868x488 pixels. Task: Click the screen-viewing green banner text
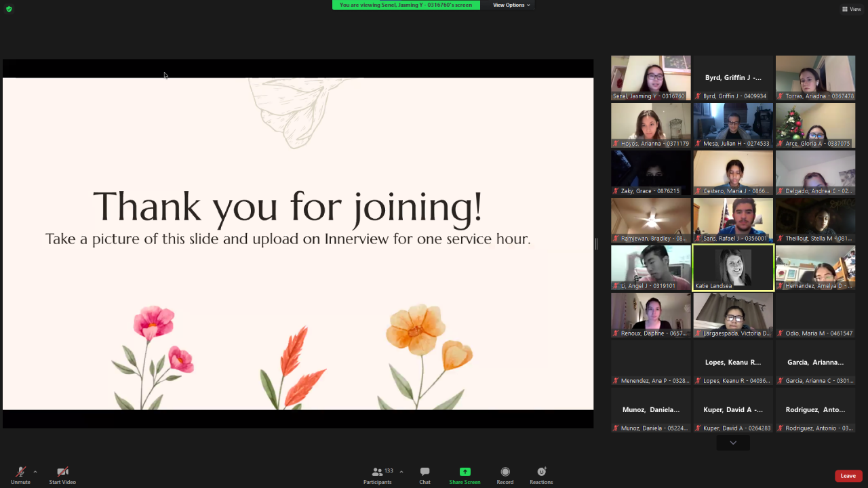[x=406, y=5]
